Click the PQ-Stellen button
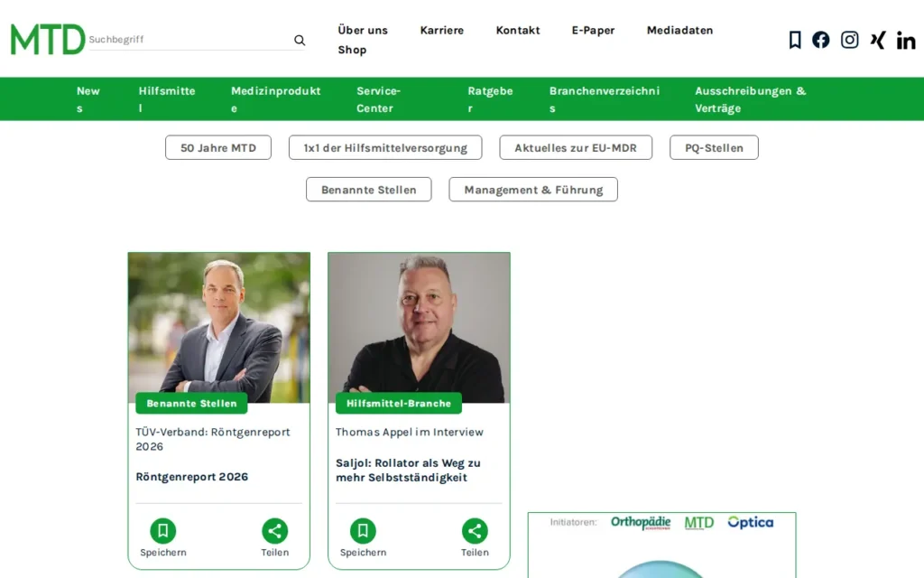This screenshot has height=578, width=924. (714, 147)
